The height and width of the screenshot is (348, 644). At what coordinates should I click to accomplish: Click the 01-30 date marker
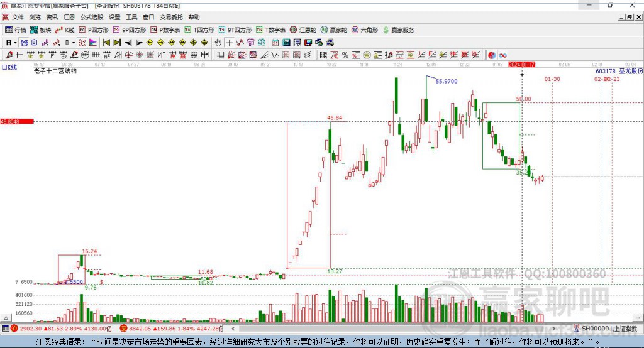pos(552,79)
